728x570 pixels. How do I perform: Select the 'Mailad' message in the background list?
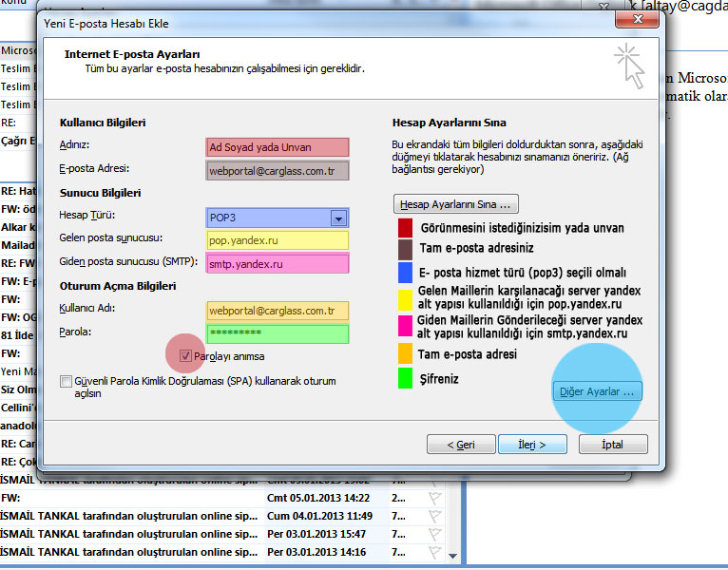click(18, 245)
